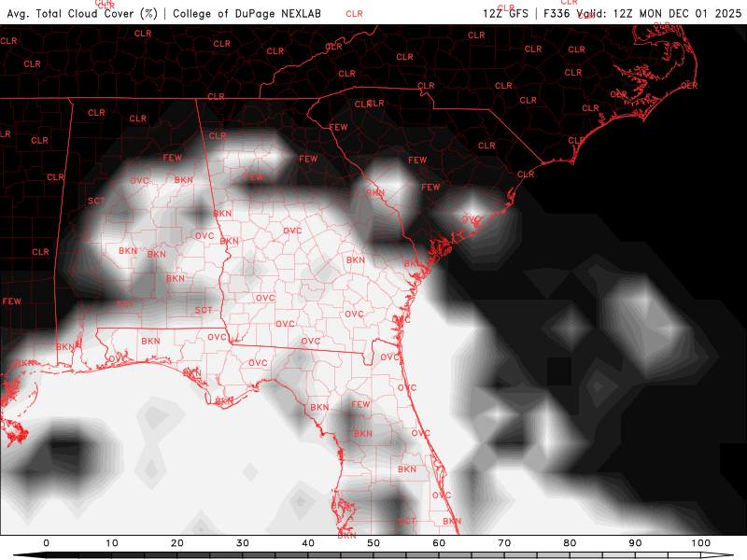747x560 pixels.
Task: Click the '90' tick label on the color scale
Action: (x=635, y=543)
